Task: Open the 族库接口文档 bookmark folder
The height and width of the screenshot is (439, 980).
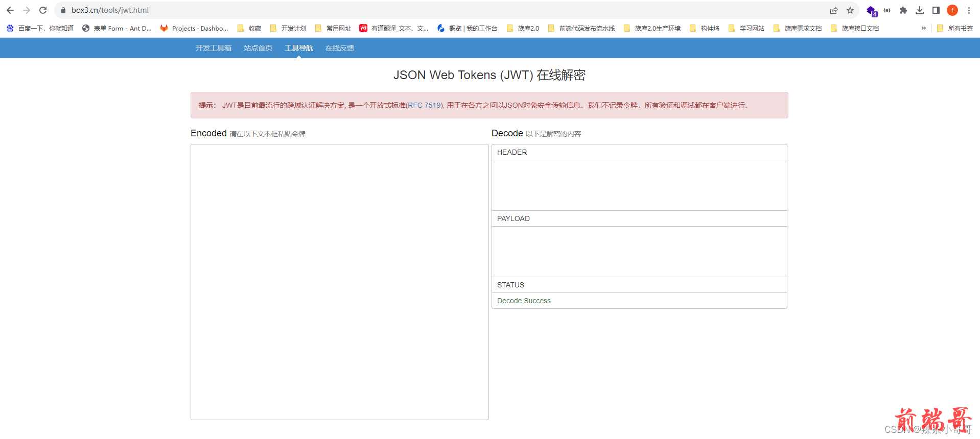Action: (855, 29)
